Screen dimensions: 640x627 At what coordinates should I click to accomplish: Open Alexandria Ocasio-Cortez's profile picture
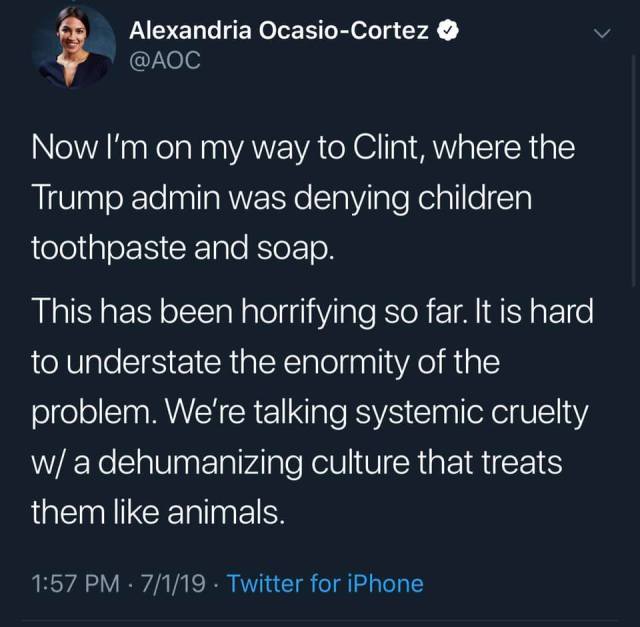click(73, 47)
